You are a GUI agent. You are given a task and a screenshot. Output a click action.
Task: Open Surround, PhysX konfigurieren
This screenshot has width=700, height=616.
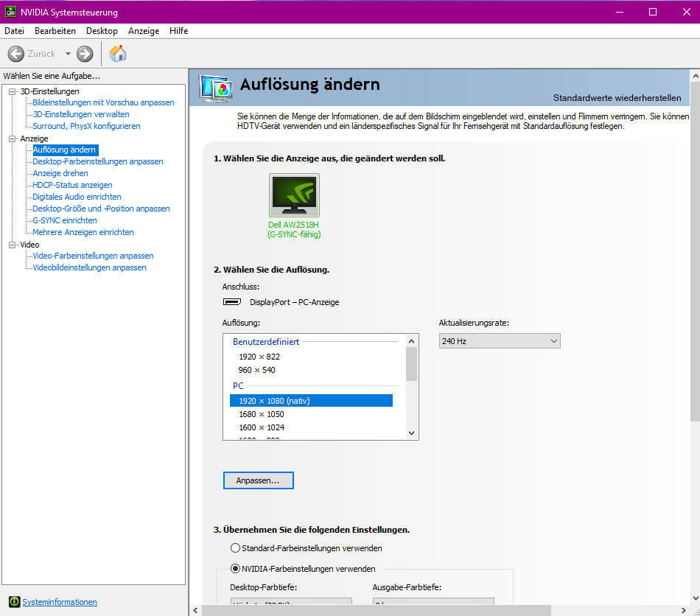pos(86,126)
